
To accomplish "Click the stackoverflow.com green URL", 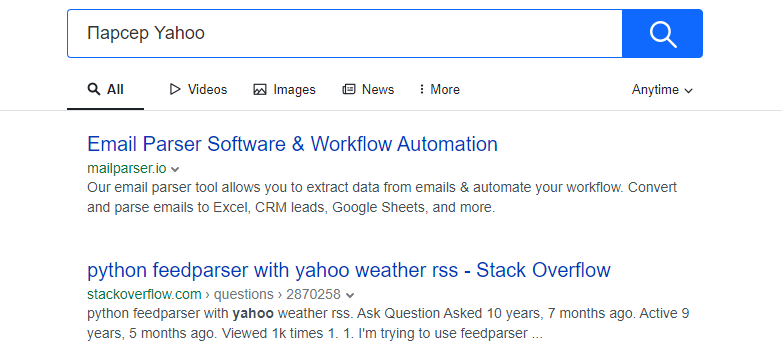I will (144, 294).
